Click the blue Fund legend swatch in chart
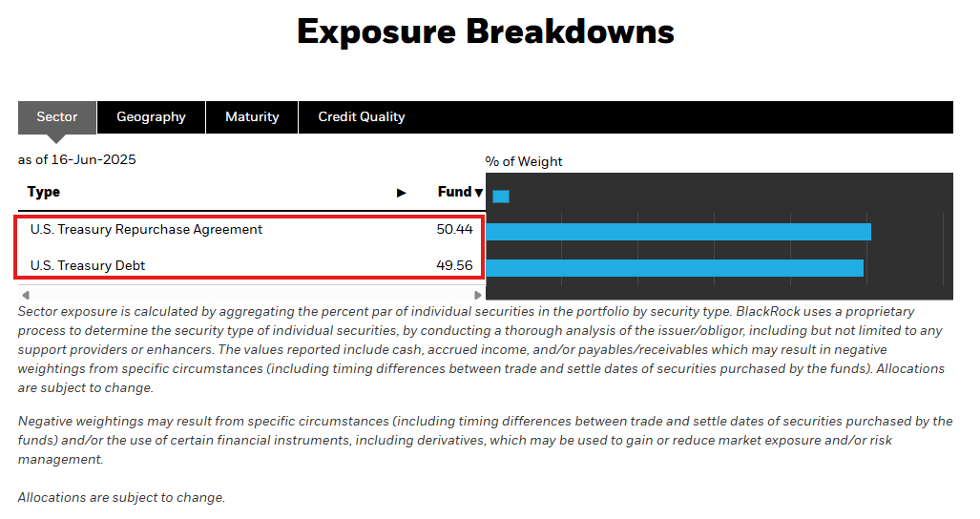The width and height of the screenshot is (980, 519). pyautogui.click(x=501, y=197)
